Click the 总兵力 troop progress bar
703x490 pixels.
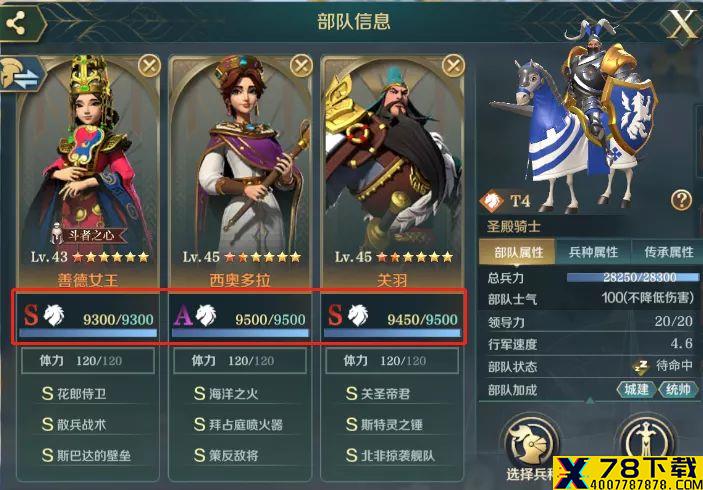[633, 278]
